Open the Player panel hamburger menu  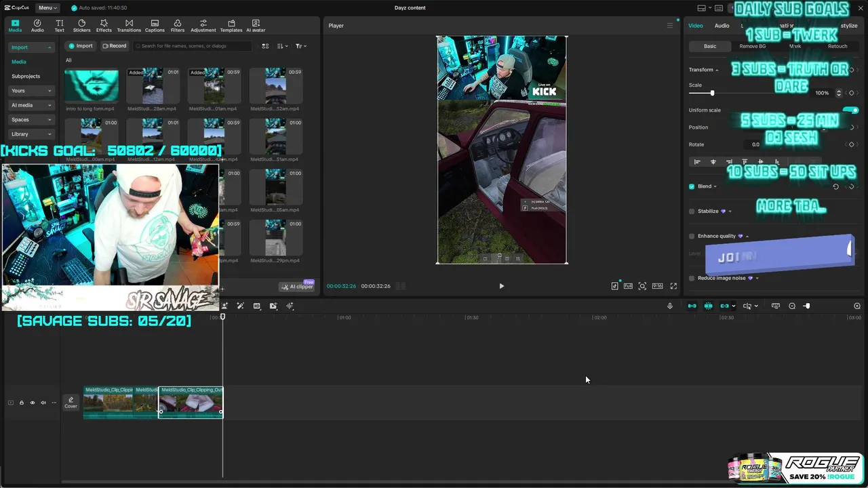(x=670, y=26)
